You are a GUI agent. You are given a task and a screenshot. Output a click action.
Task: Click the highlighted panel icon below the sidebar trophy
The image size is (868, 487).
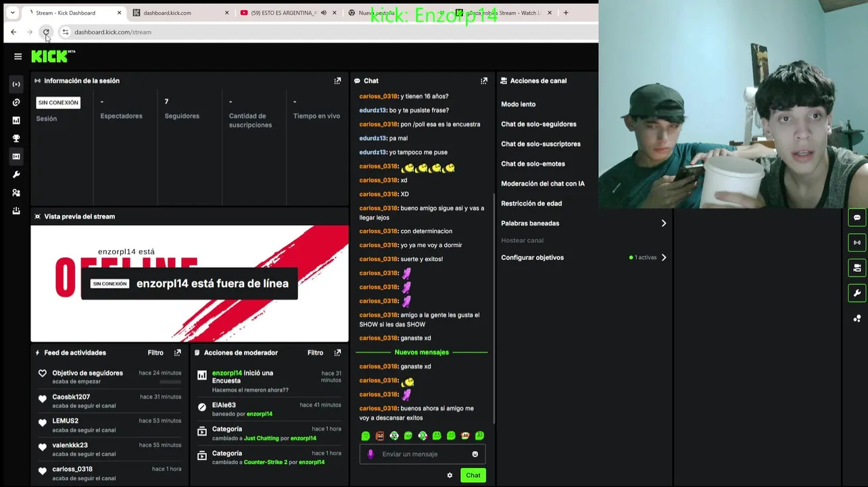[x=16, y=156]
